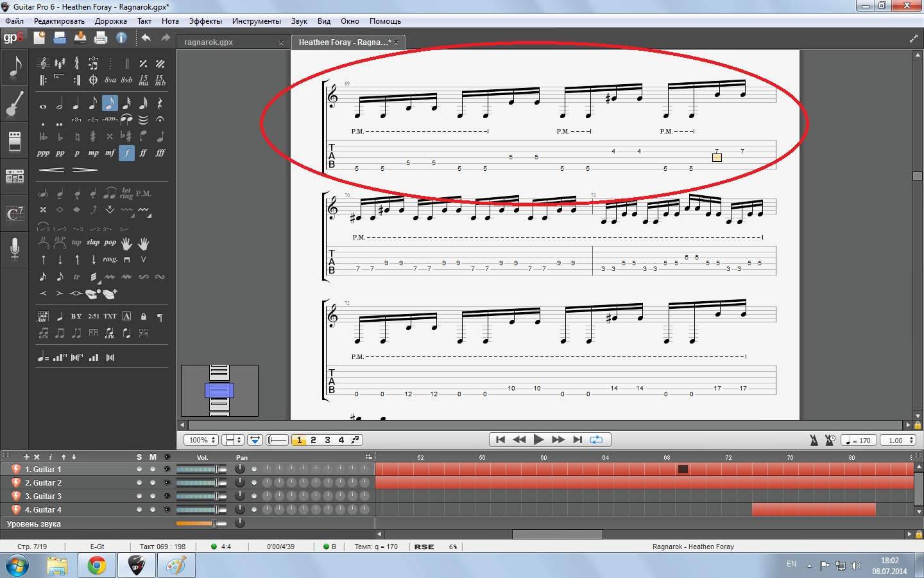
Task: Open Google Chrome from the taskbar
Action: click(97, 565)
